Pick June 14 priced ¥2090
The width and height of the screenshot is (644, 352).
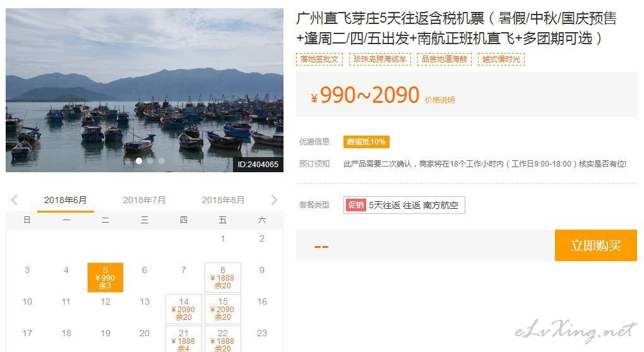[184, 309]
